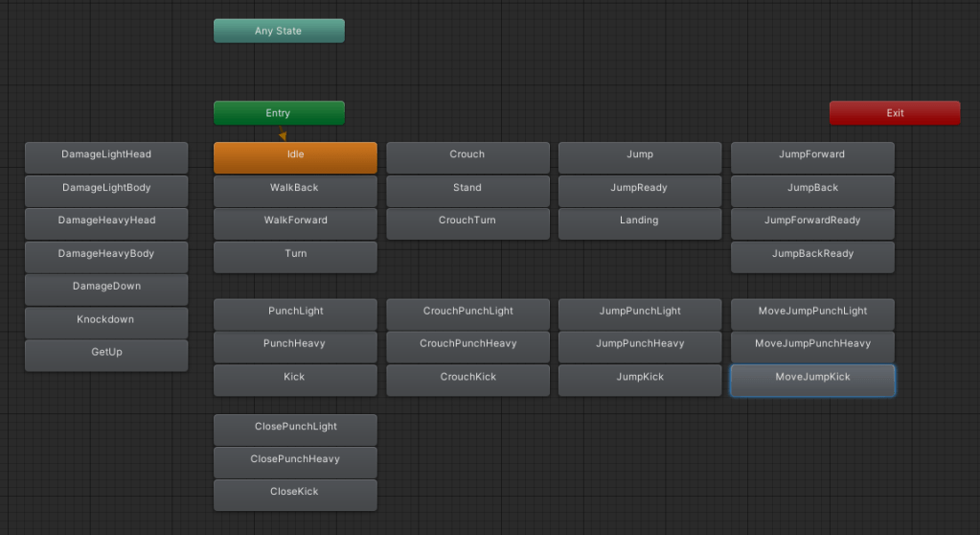Select the GetUp state
Image resolution: width=980 pixels, height=535 pixels.
(105, 354)
